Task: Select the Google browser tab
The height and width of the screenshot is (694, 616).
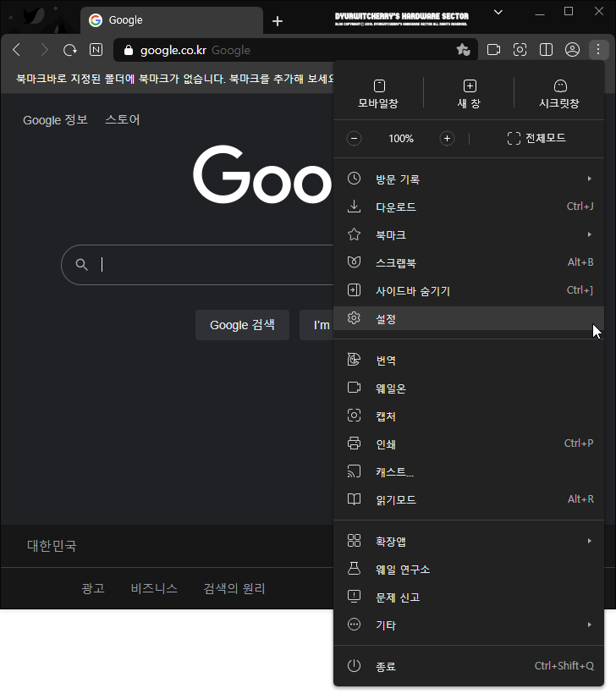Action: click(172, 20)
